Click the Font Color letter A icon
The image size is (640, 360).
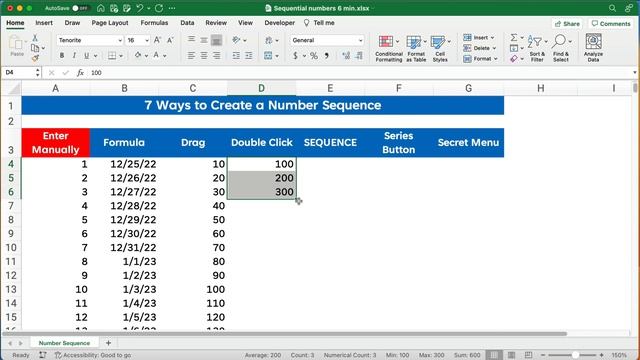click(x=156, y=56)
